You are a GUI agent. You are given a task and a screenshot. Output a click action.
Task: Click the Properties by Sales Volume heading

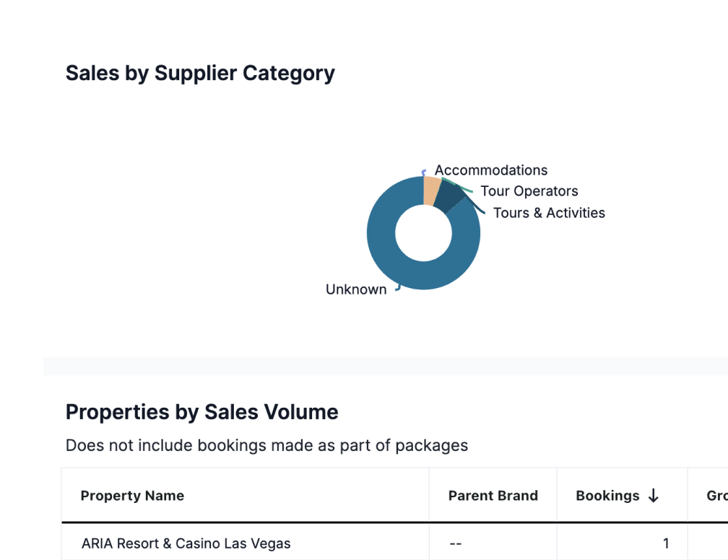201,411
